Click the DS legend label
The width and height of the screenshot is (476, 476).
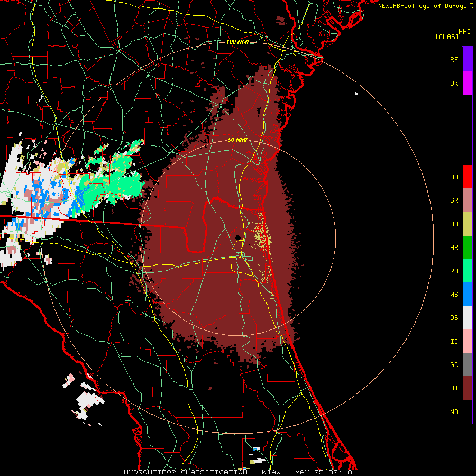click(x=454, y=318)
